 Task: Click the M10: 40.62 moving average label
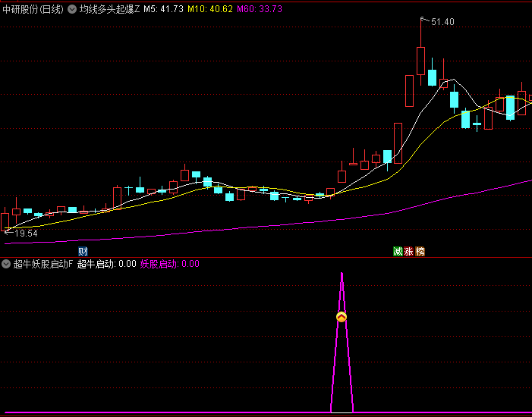(x=210, y=9)
